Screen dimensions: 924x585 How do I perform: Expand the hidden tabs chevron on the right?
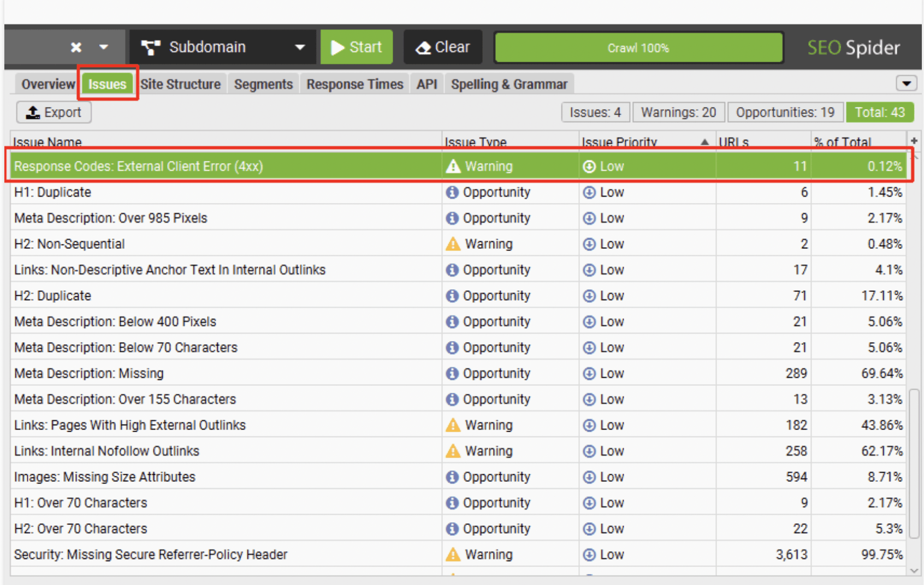click(x=907, y=83)
